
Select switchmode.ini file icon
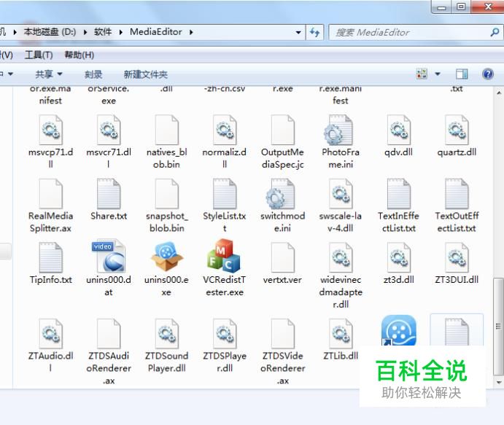click(280, 194)
